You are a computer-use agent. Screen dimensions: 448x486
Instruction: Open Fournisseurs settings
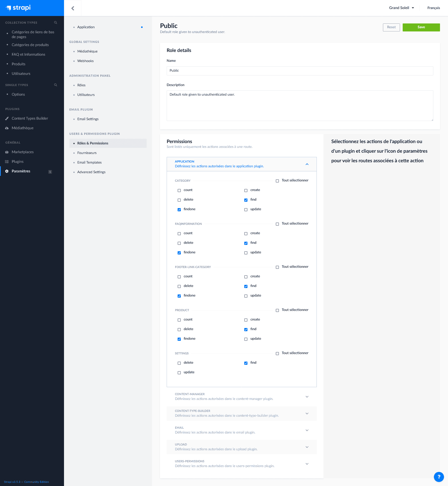click(87, 153)
